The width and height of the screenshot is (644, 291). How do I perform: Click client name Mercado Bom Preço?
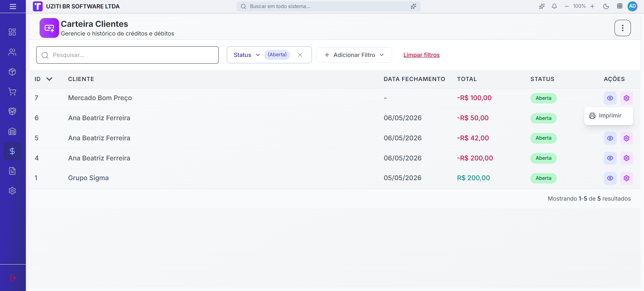coord(100,98)
